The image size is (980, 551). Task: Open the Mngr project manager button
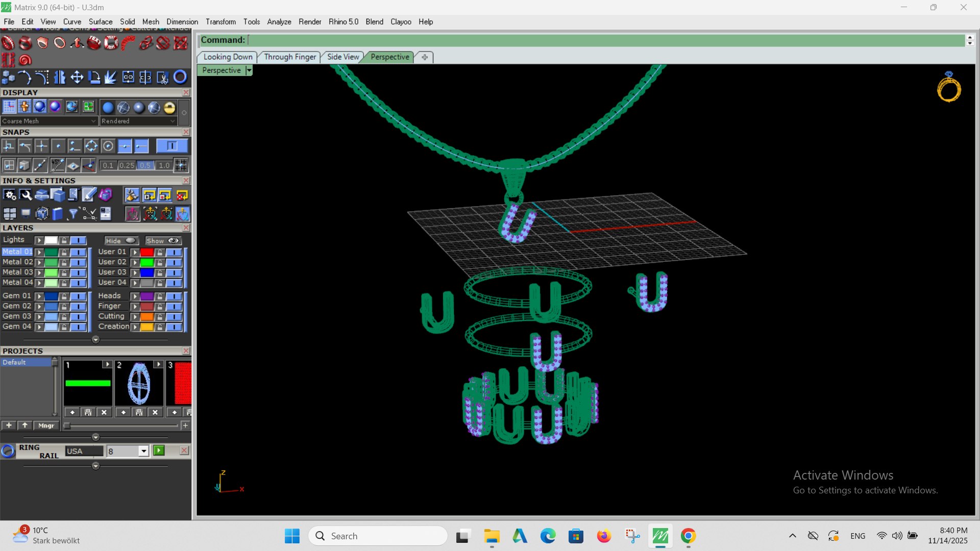(x=46, y=425)
